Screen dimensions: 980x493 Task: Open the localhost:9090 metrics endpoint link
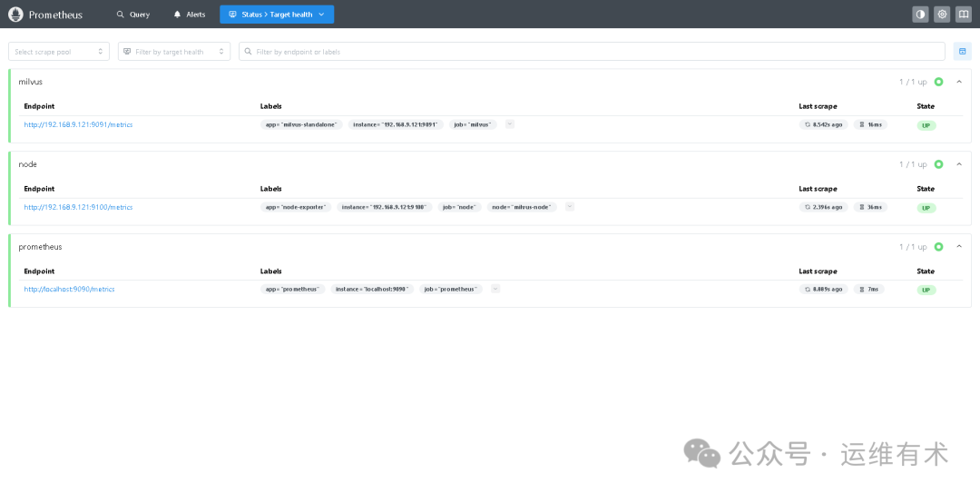pos(69,290)
